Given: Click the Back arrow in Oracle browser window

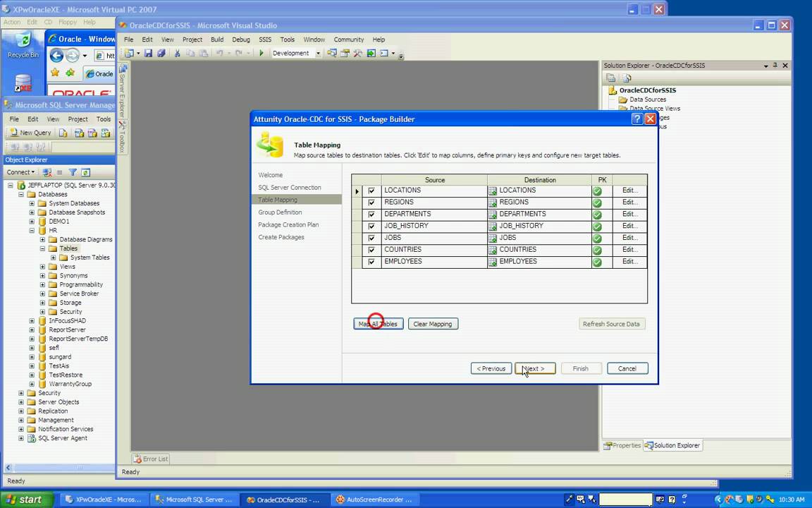Looking at the screenshot, I should tap(56, 56).
